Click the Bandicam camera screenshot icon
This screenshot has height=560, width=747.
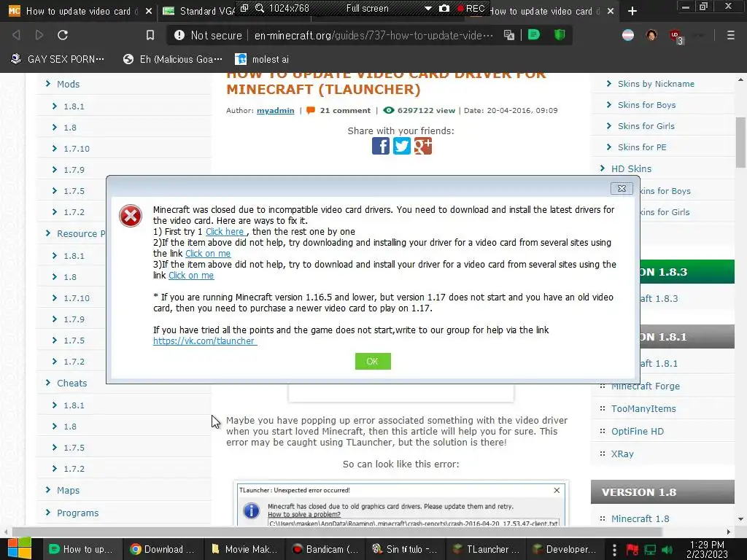[x=444, y=8]
